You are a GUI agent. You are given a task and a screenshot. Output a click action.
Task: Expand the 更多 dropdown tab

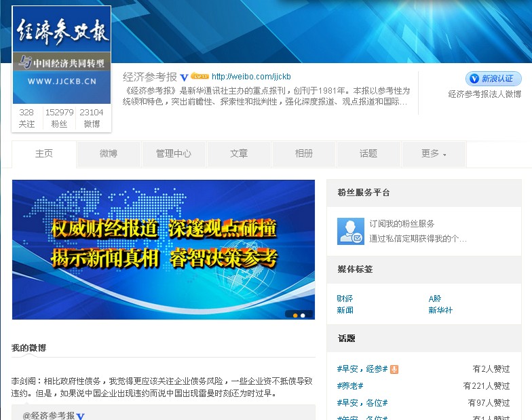pyautogui.click(x=434, y=154)
